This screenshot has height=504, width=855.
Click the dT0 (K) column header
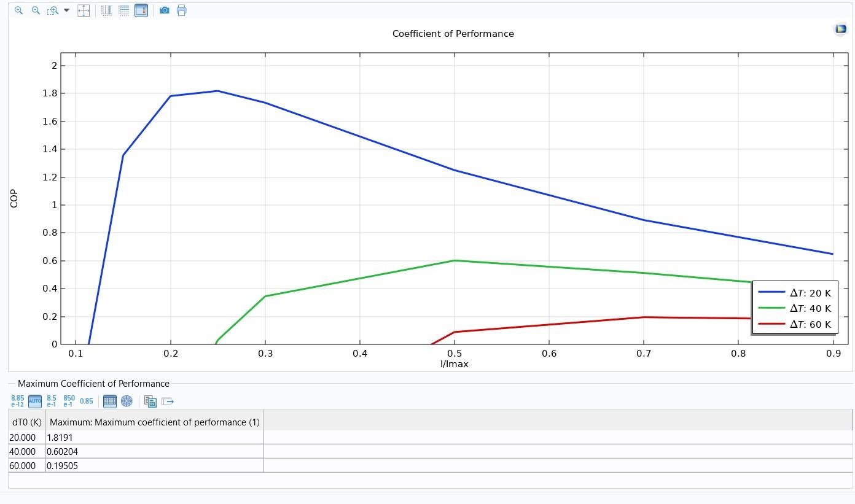[x=27, y=422]
